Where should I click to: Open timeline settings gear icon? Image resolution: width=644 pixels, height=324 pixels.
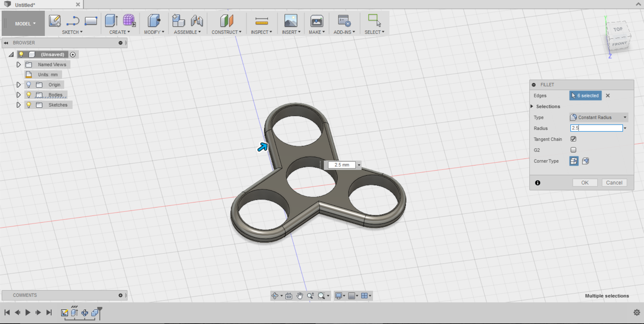(637, 313)
